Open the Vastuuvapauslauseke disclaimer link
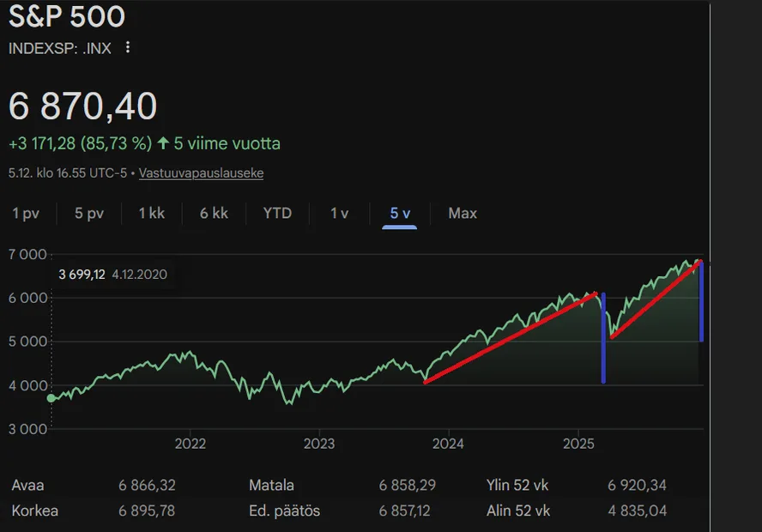This screenshot has height=532, width=762. [201, 173]
